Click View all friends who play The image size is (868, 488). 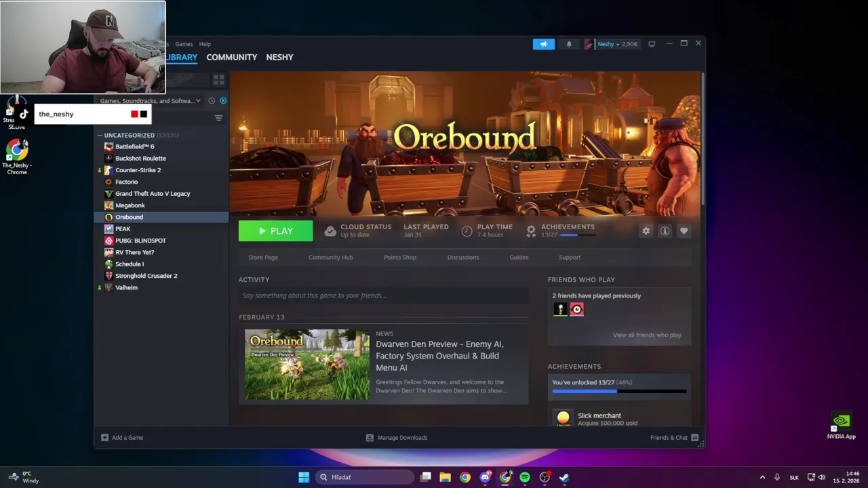click(x=647, y=335)
